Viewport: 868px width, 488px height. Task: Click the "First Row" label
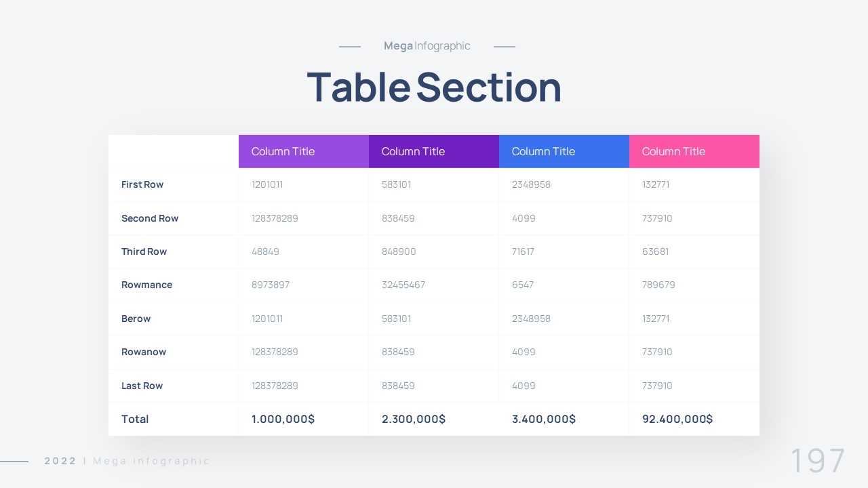142,184
